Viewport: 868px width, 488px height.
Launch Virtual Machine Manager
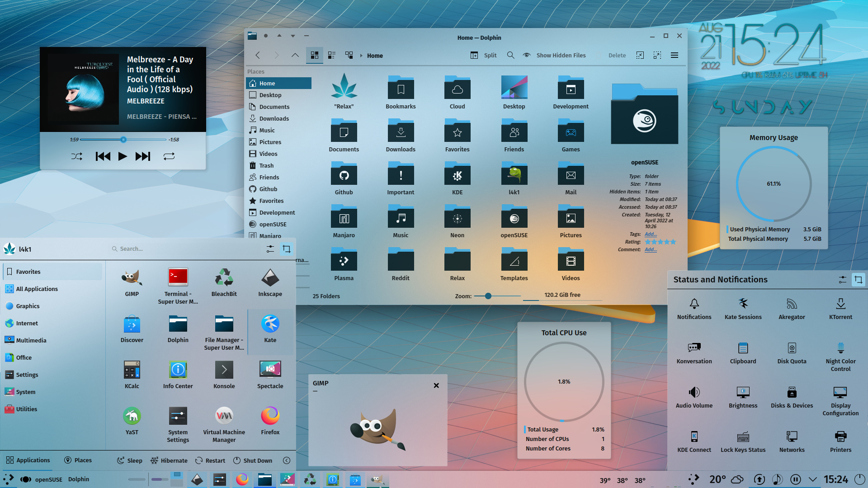pos(224,424)
